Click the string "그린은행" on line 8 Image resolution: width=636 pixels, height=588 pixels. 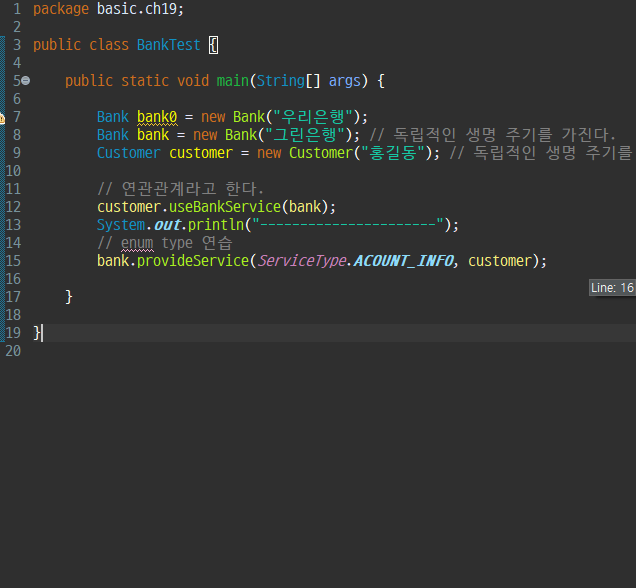click(x=305, y=135)
